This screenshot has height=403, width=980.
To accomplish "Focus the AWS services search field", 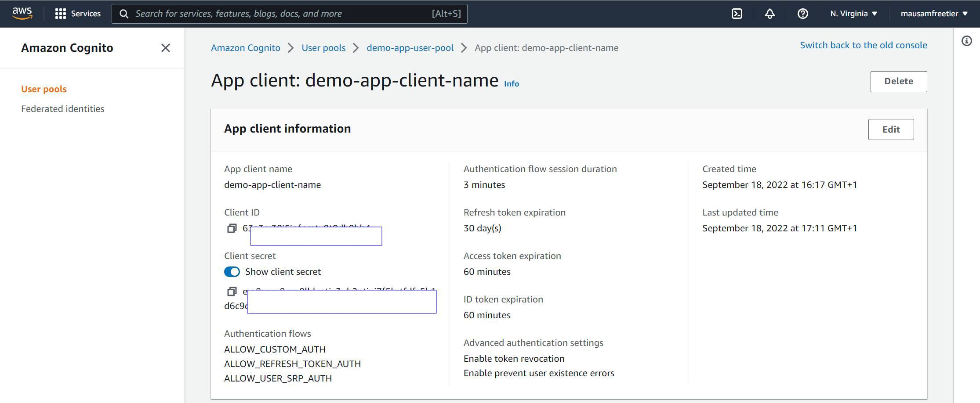I will (x=281, y=14).
